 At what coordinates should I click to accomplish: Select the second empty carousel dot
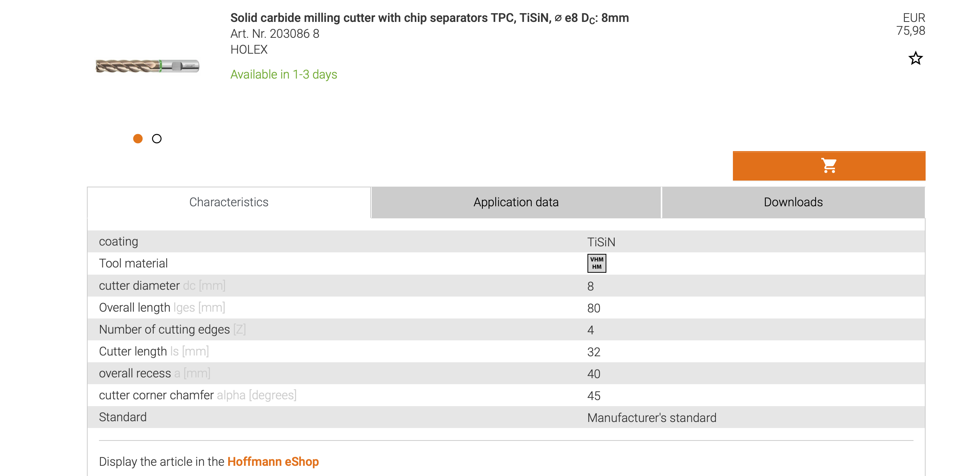click(x=157, y=139)
